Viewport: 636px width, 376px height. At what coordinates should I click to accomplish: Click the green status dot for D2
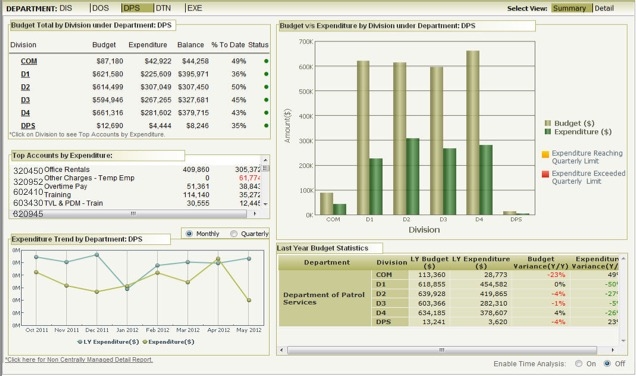tap(266, 87)
